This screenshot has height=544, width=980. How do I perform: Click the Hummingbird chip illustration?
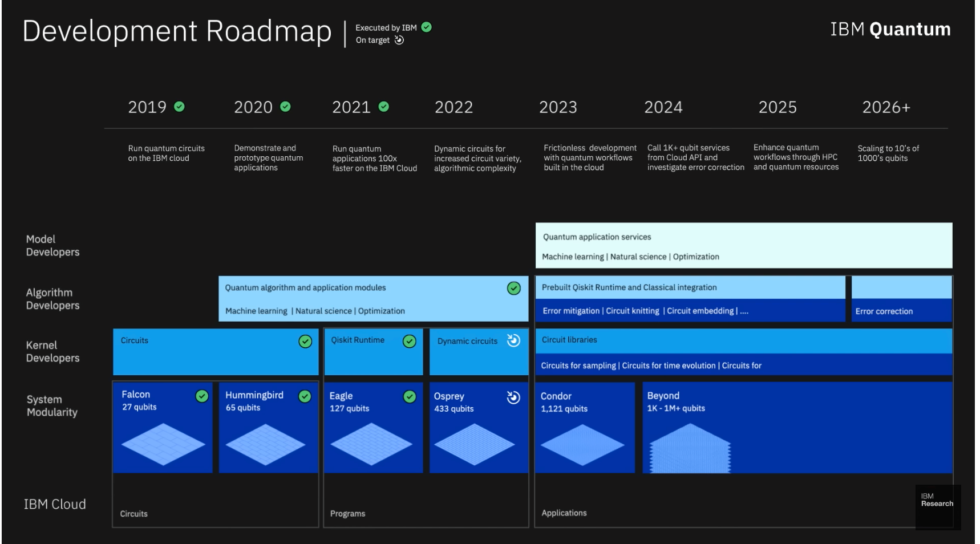266,444
